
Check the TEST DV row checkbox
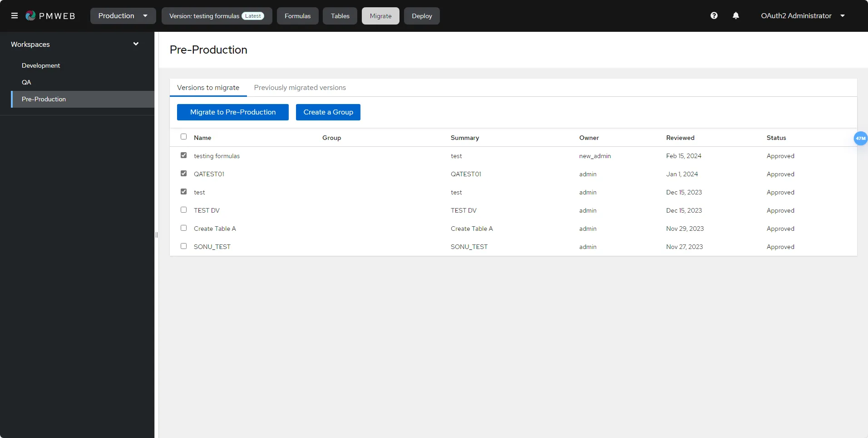tap(183, 209)
